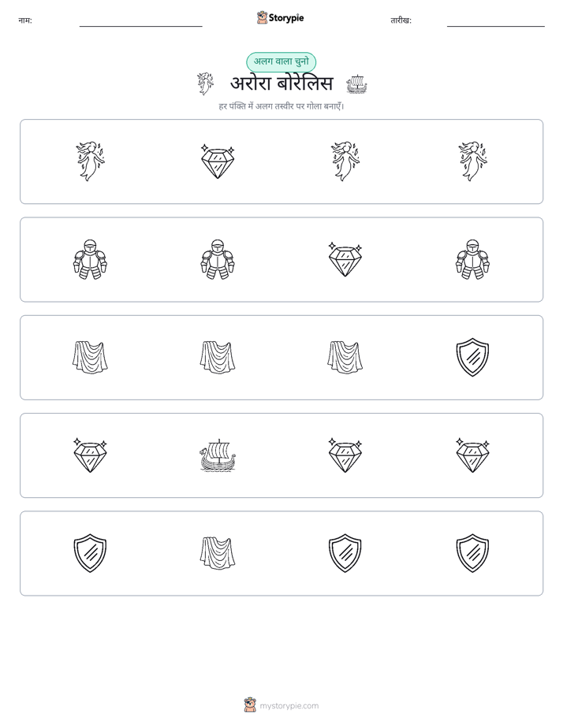The width and height of the screenshot is (563, 728).
Task: Click the diamond in the knights row
Action: (x=345, y=259)
